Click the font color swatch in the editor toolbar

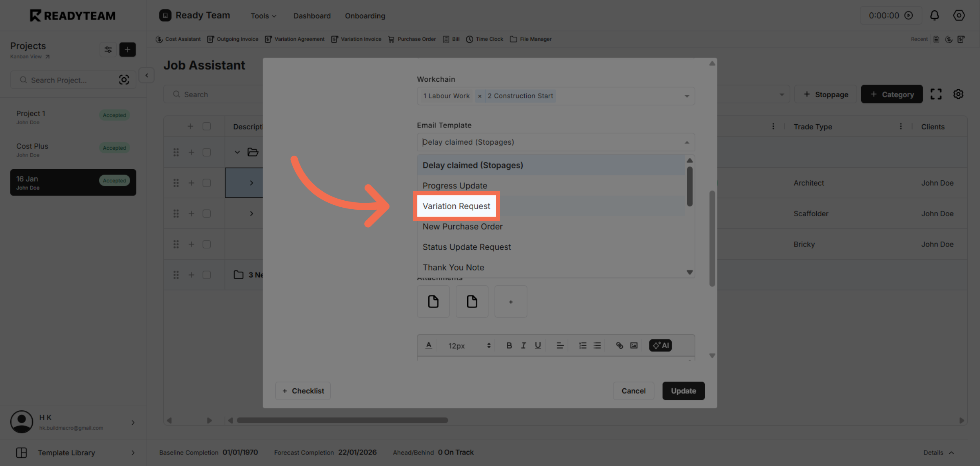[428, 345]
